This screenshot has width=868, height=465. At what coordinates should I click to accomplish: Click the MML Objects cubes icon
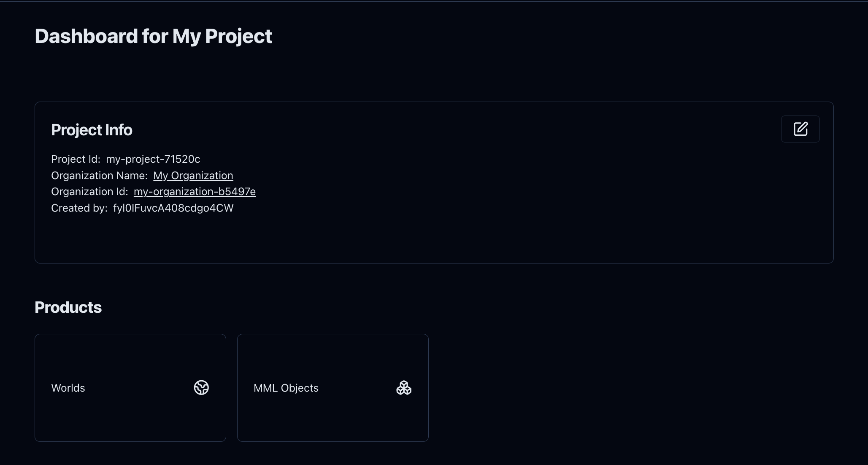404,387
